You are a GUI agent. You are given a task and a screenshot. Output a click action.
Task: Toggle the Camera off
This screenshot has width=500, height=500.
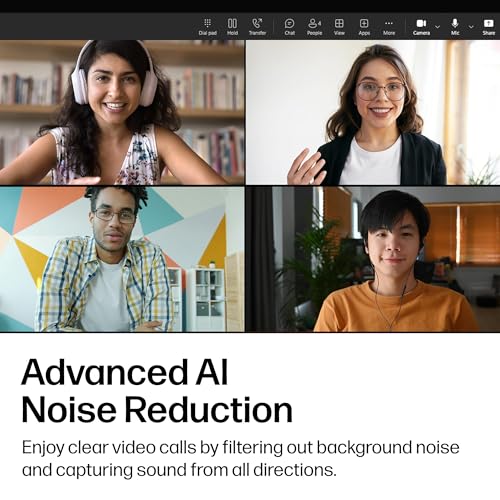(421, 27)
